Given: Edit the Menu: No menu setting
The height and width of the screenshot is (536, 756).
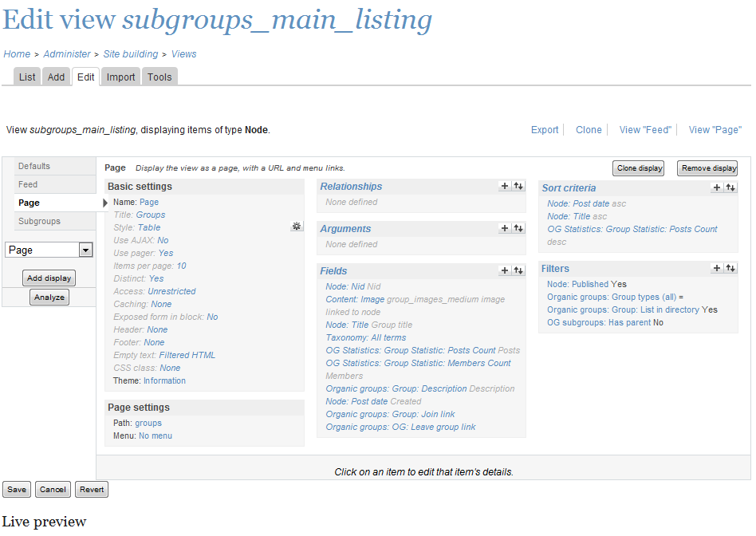Looking at the screenshot, I should point(156,436).
